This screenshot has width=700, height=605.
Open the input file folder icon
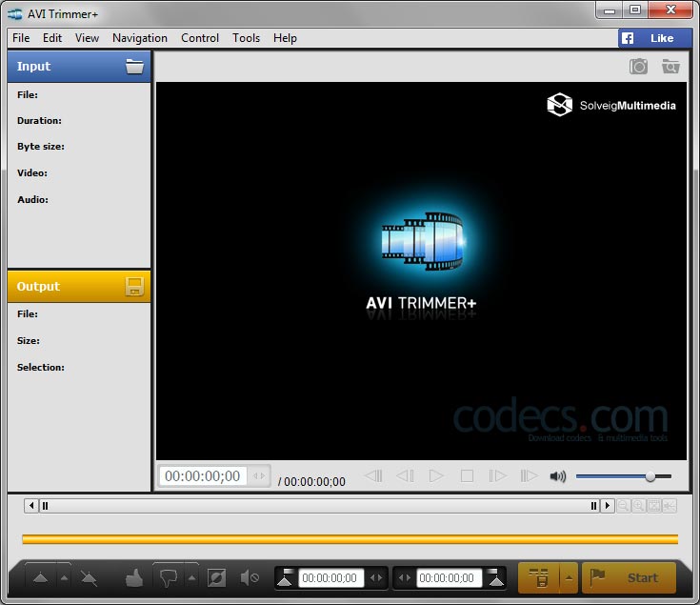(x=134, y=67)
